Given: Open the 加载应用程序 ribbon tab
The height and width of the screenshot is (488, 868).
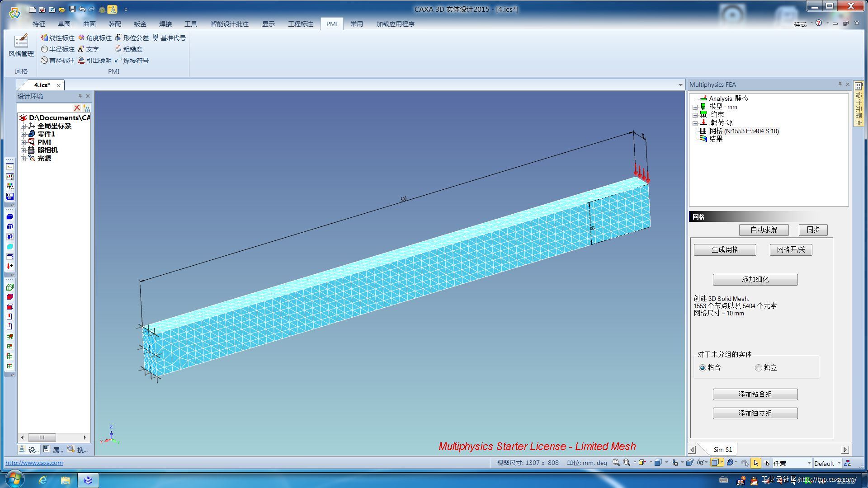Looking at the screenshot, I should pos(396,24).
